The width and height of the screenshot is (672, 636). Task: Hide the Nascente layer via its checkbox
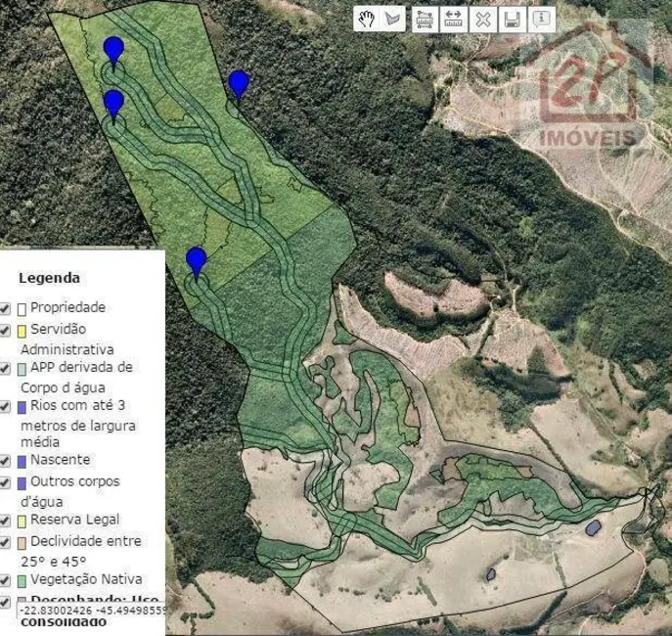(7, 460)
